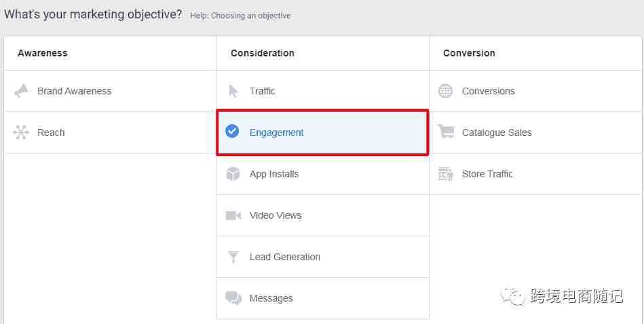
Task: Click the Catalogue Sales shopping cart icon
Action: [x=446, y=132]
